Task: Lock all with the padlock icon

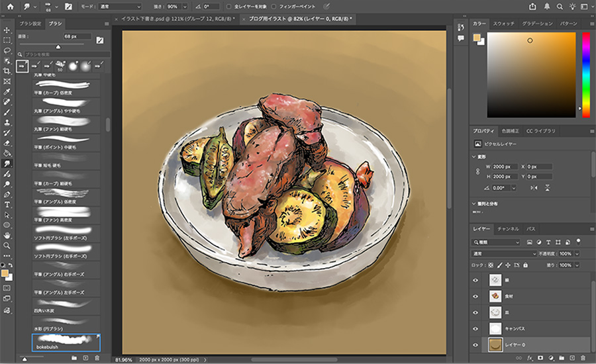Action: [526, 265]
